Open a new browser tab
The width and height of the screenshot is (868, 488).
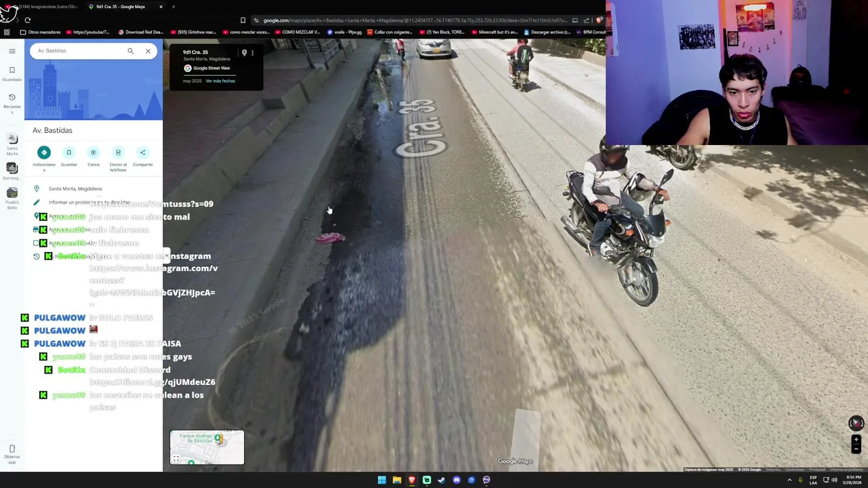point(174,7)
